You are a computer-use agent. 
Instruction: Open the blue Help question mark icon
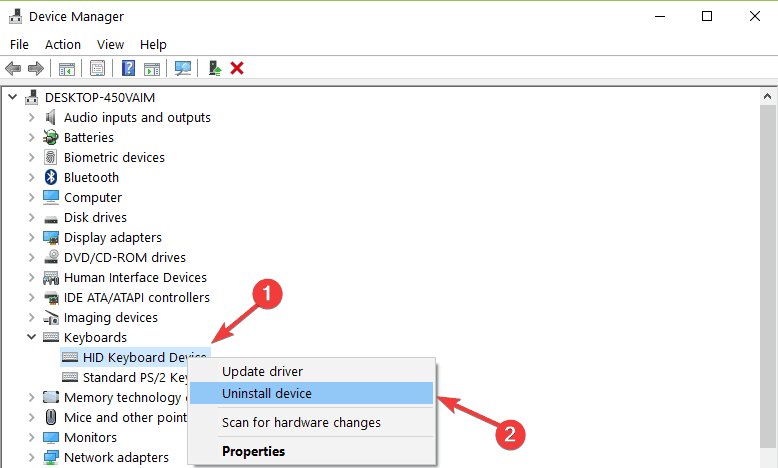point(129,68)
